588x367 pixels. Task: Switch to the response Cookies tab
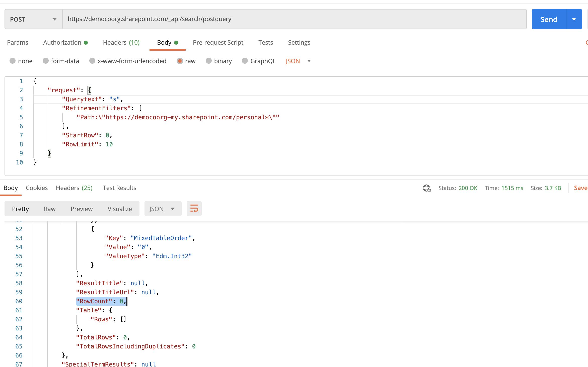[37, 188]
